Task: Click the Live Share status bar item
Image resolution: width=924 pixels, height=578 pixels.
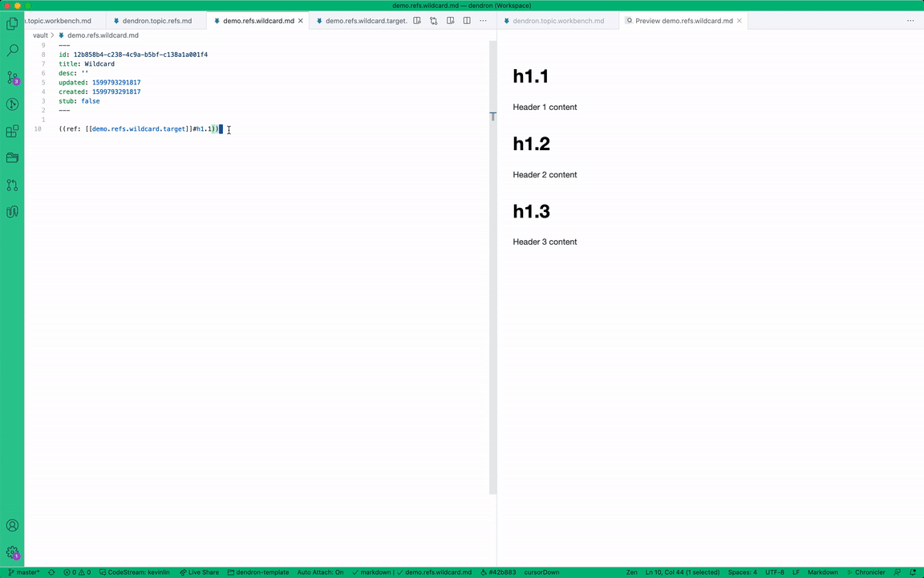Action: pos(199,572)
